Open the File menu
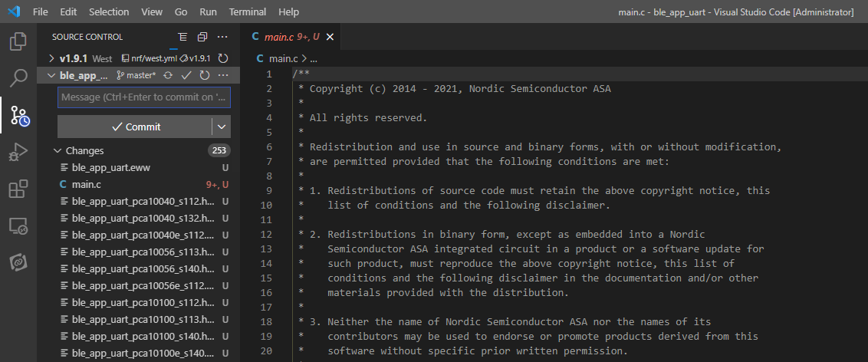 coord(41,12)
